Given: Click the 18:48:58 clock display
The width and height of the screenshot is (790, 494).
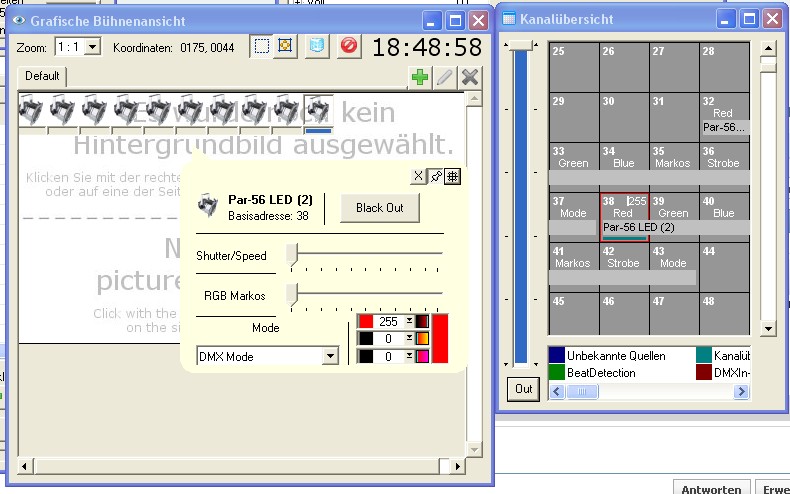Looking at the screenshot, I should [427, 47].
